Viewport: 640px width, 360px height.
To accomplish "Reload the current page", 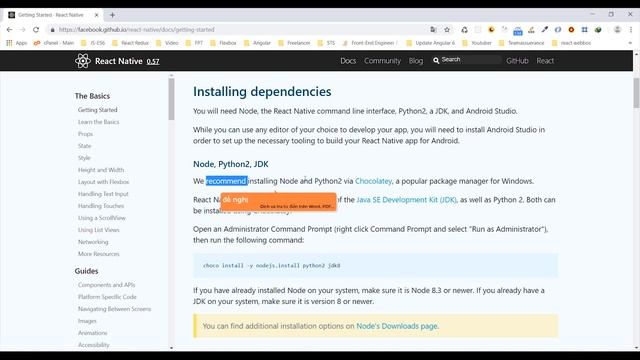I will (x=36, y=30).
